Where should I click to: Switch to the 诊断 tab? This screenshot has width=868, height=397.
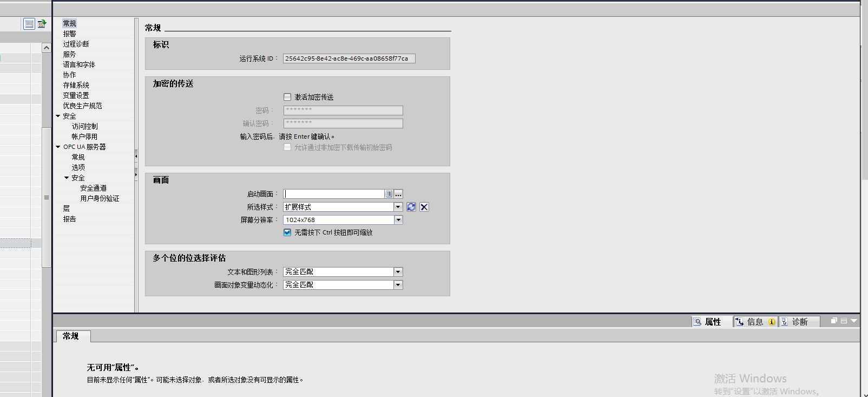[799, 322]
